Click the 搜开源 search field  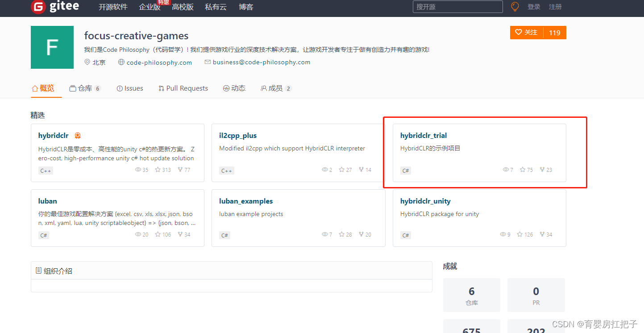point(458,7)
